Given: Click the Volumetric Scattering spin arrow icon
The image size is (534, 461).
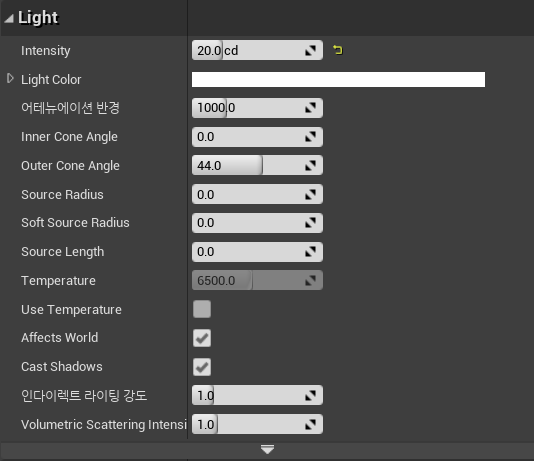Looking at the screenshot, I should click(x=310, y=424).
